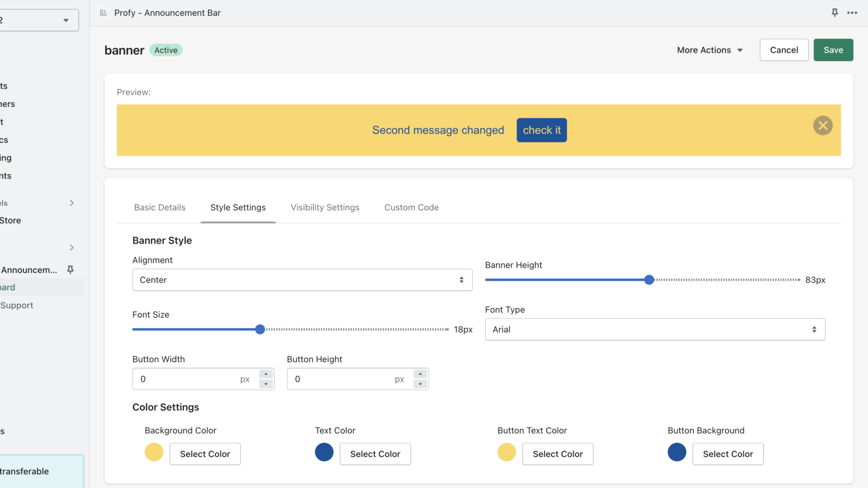Decrease Button Width with down stepper
The height and width of the screenshot is (488, 868).
[x=266, y=384]
